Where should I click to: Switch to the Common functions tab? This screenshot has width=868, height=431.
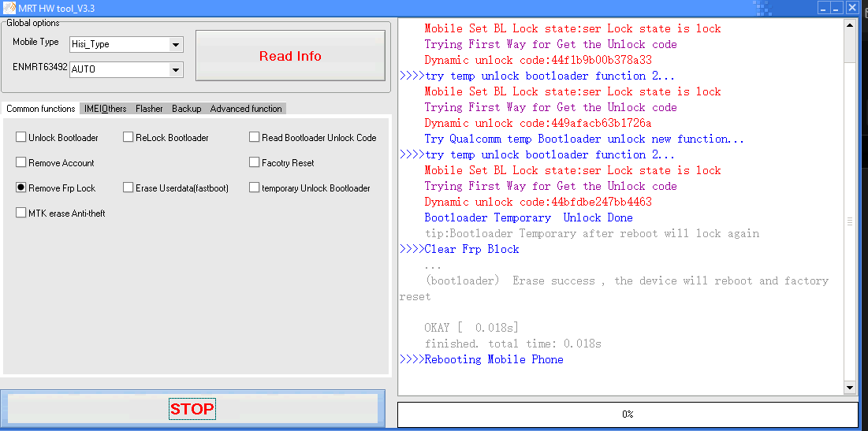(41, 109)
